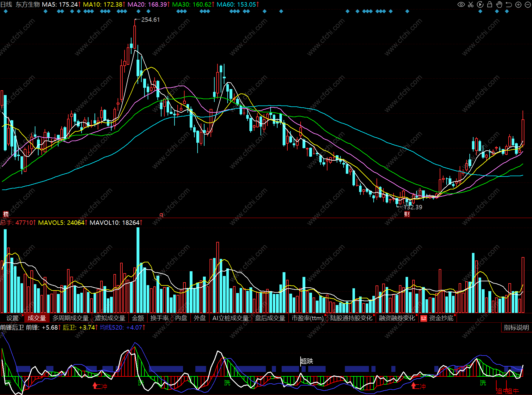Click the MA10: 172.38 label

[x=104, y=4]
